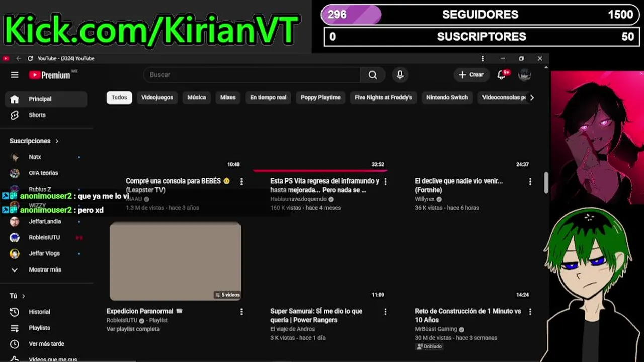This screenshot has width=644, height=362.
Task: Open options for Expedicion Paranormal playlist
Action: click(x=242, y=312)
